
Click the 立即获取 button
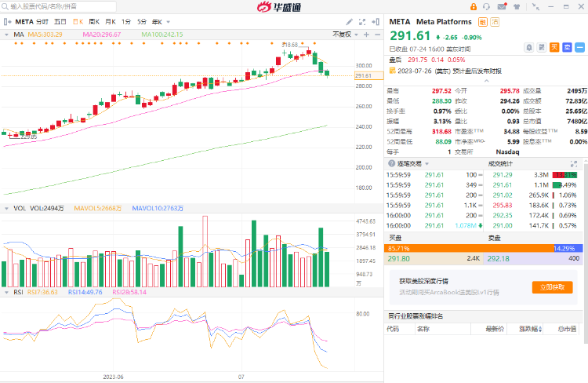(553, 287)
